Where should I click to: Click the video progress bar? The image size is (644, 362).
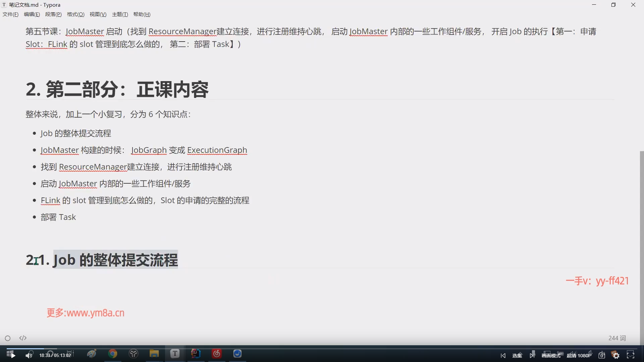pos(322,349)
